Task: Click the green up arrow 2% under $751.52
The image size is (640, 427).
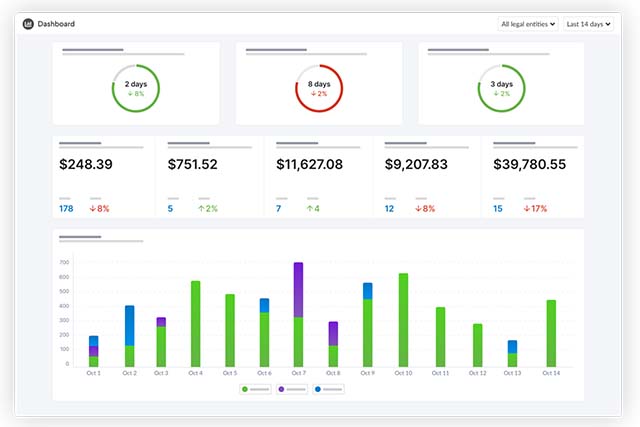Action: 208,208
